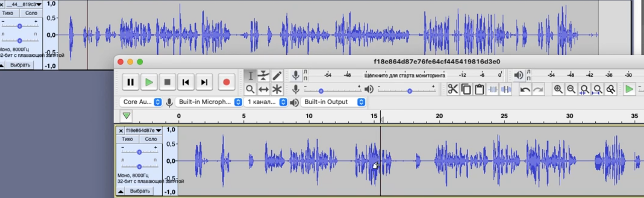Skip to the end of the track

[x=204, y=82]
